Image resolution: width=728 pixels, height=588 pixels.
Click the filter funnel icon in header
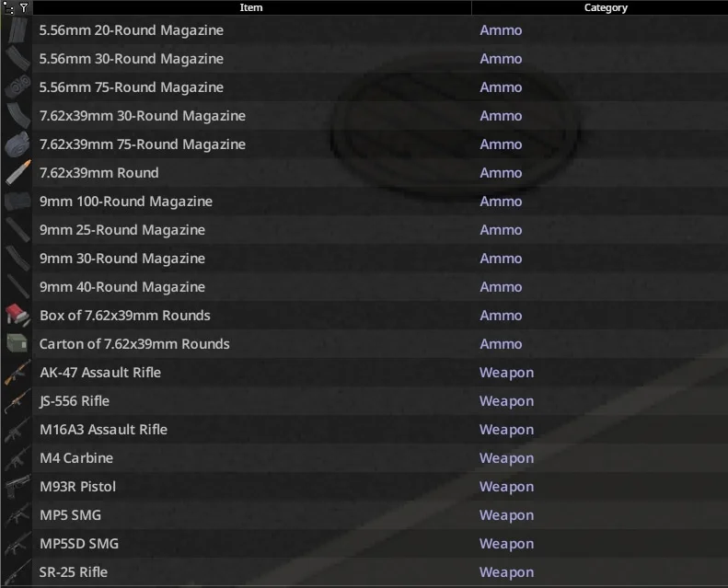tap(24, 7)
